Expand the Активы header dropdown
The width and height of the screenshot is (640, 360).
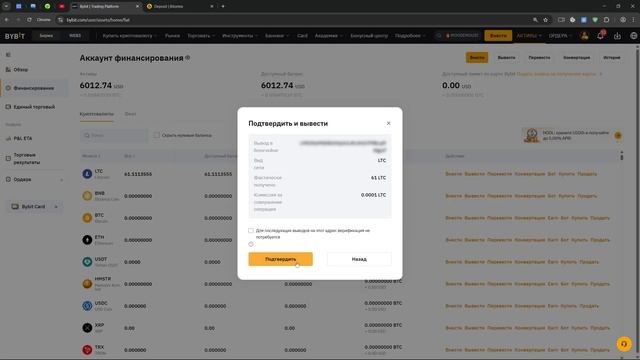pyautogui.click(x=529, y=36)
